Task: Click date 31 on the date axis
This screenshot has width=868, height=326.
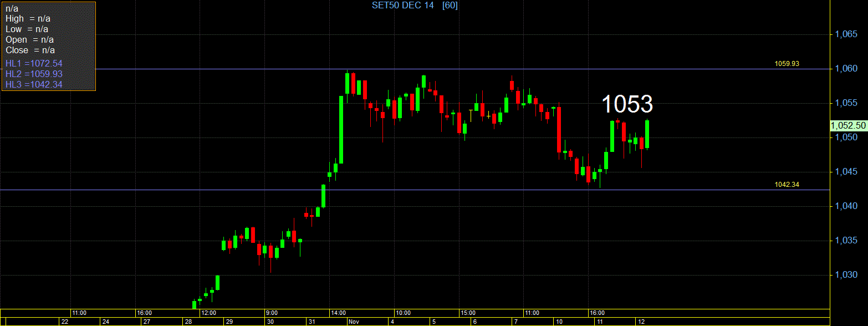Action: [x=311, y=322]
